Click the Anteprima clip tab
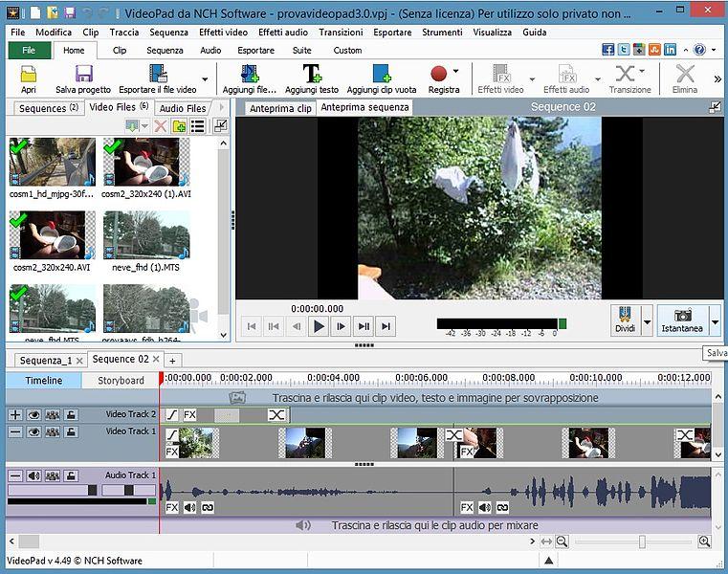This screenshot has height=574, width=728. click(280, 108)
